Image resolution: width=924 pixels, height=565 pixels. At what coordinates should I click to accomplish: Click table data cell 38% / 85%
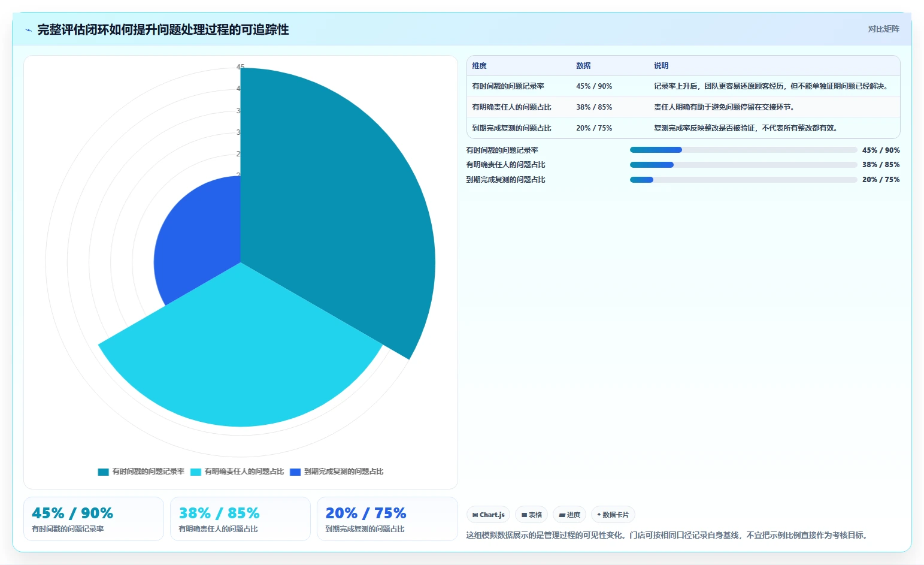pyautogui.click(x=594, y=107)
